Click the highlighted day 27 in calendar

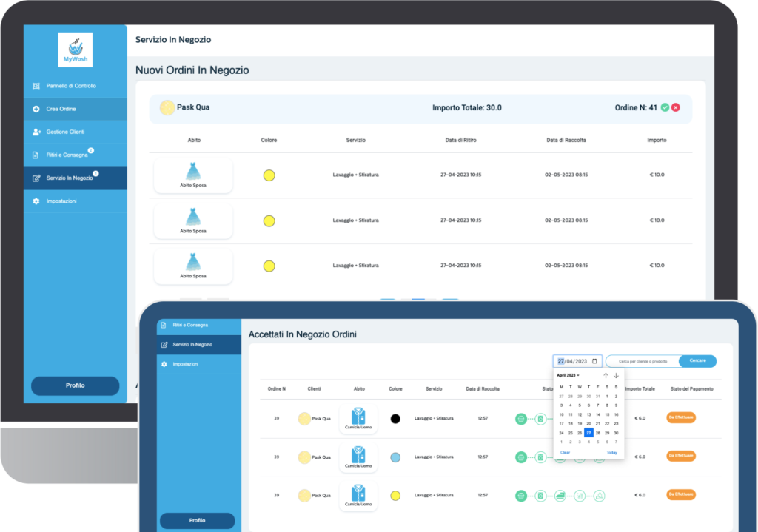588,433
